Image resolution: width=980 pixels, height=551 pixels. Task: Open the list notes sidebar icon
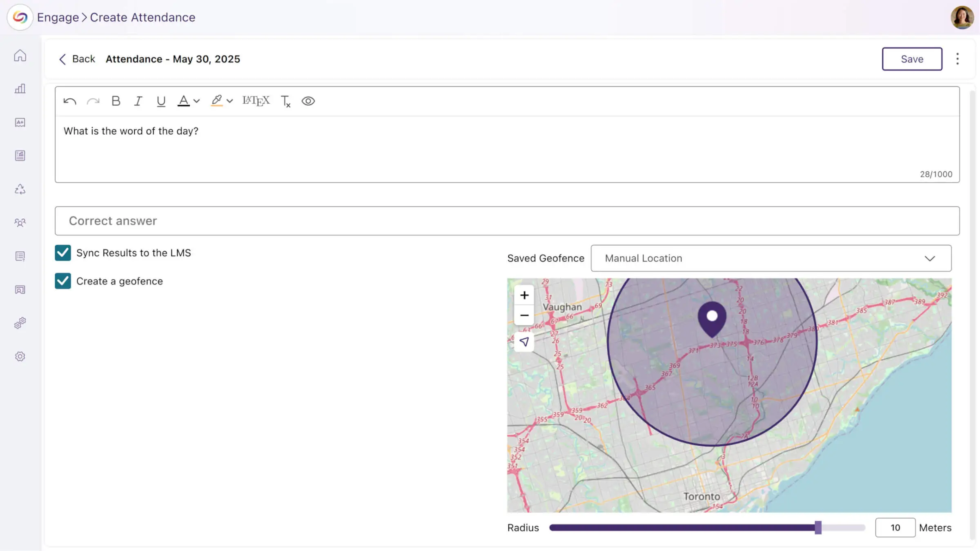coord(20,256)
